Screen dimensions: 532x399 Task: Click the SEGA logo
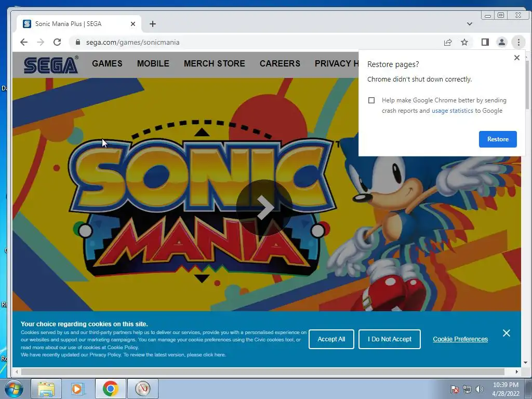pyautogui.click(x=51, y=64)
